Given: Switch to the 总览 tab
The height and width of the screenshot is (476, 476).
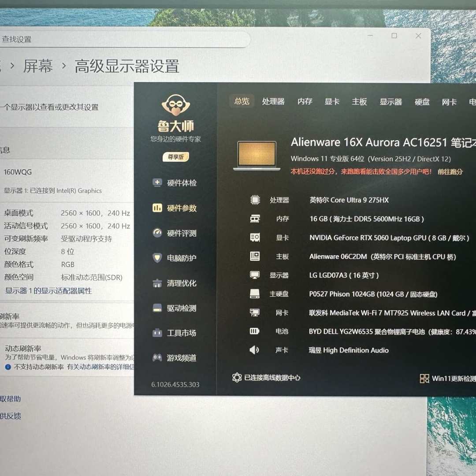Looking at the screenshot, I should [x=242, y=101].
